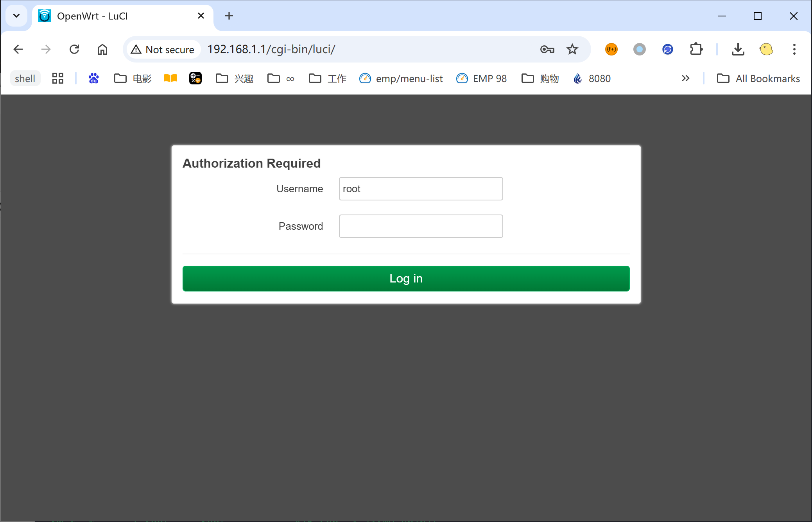The image size is (812, 522).
Task: Click the Authorization Required heading
Action: pos(251,163)
